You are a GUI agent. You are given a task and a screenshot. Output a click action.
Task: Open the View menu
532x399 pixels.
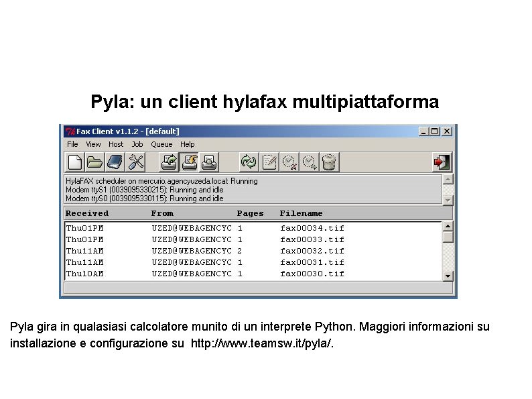point(93,144)
